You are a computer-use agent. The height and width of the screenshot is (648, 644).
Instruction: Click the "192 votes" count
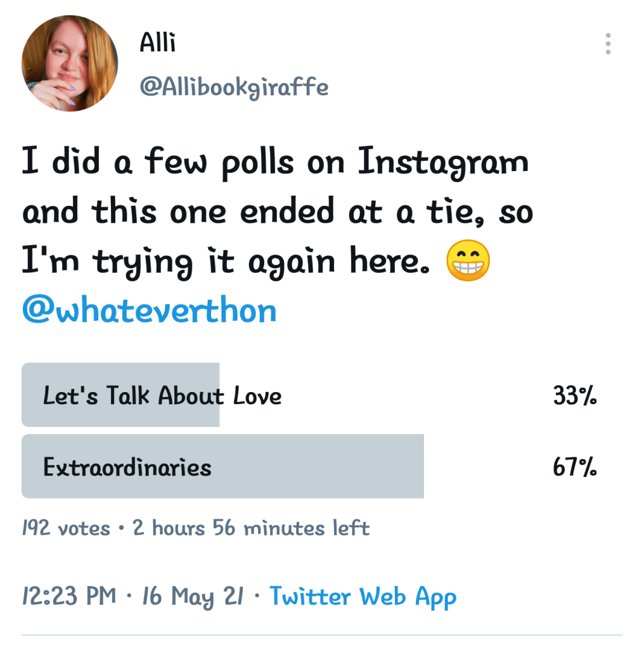[66, 528]
